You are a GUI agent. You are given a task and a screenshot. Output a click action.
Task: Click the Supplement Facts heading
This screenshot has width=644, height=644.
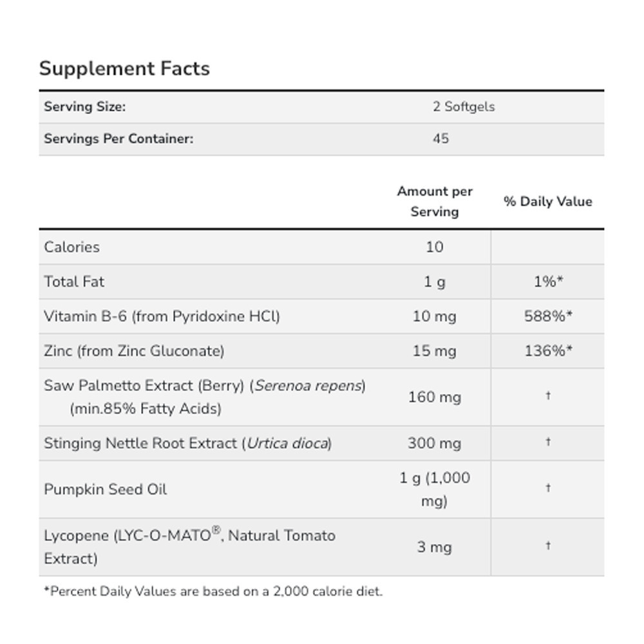click(x=124, y=68)
